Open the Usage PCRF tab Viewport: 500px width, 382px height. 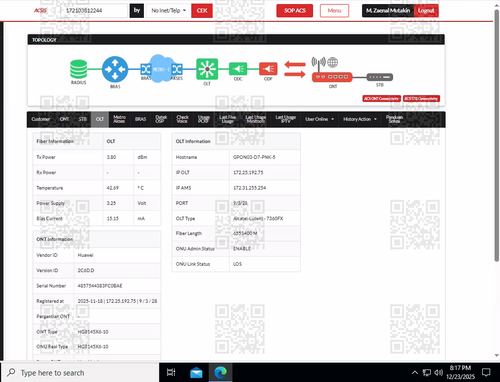click(203, 119)
